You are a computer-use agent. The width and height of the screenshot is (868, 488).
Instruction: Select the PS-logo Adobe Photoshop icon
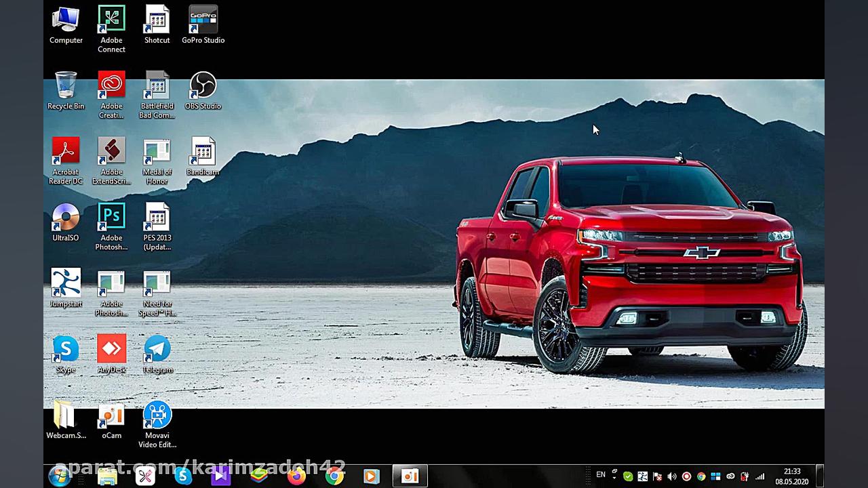coord(111,227)
